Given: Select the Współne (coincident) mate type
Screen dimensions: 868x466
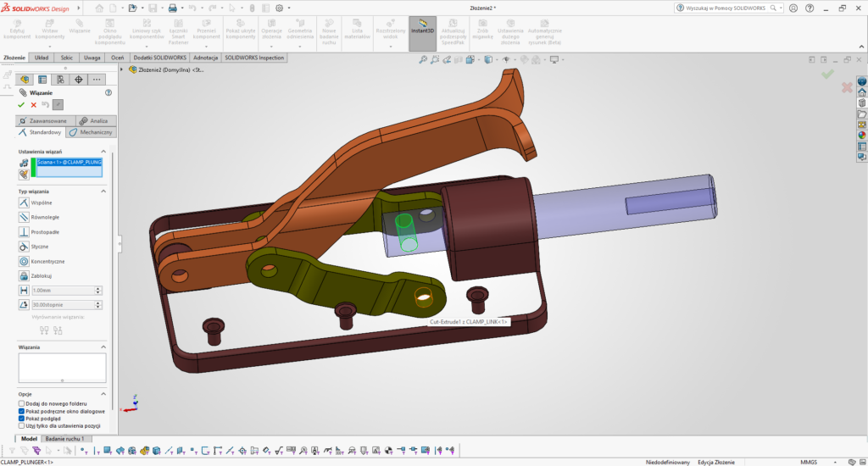Looking at the screenshot, I should (x=24, y=202).
